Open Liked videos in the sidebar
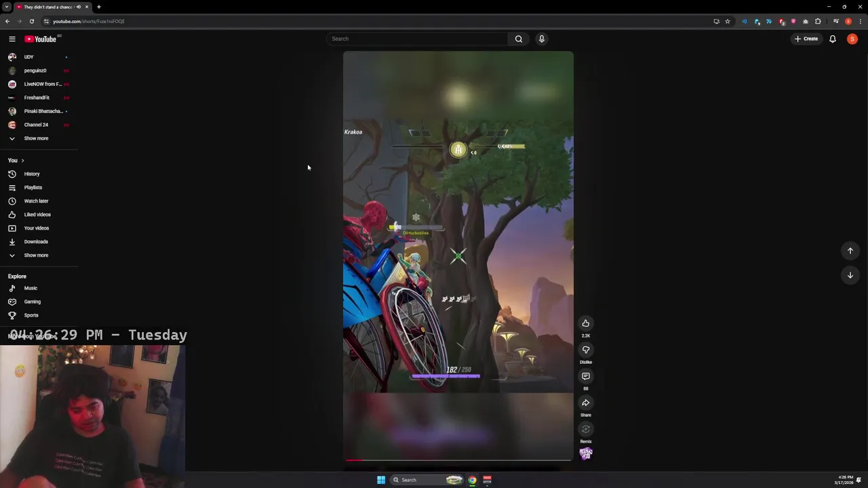Viewport: 868px width, 488px height. click(x=39, y=215)
